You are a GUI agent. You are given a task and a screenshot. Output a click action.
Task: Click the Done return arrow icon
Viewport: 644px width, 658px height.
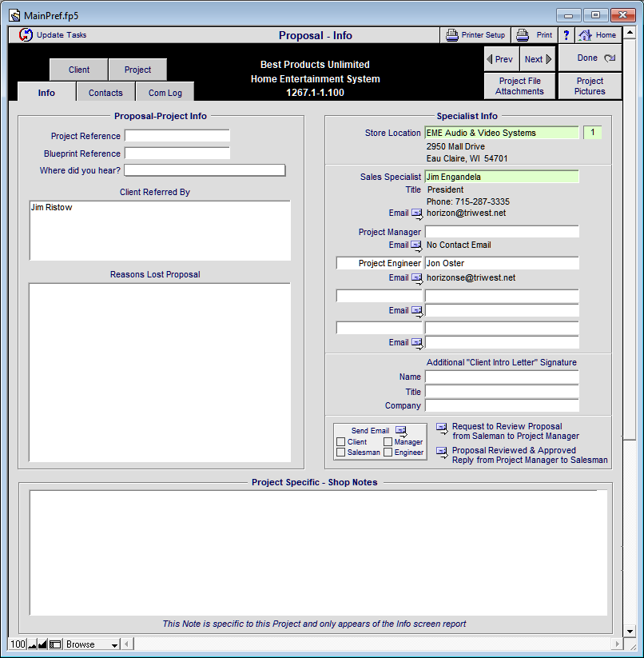coord(610,58)
